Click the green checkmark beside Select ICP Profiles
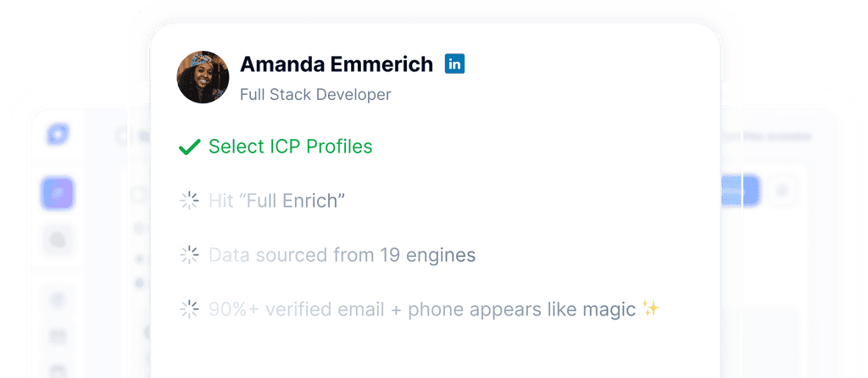 pyautogui.click(x=189, y=147)
